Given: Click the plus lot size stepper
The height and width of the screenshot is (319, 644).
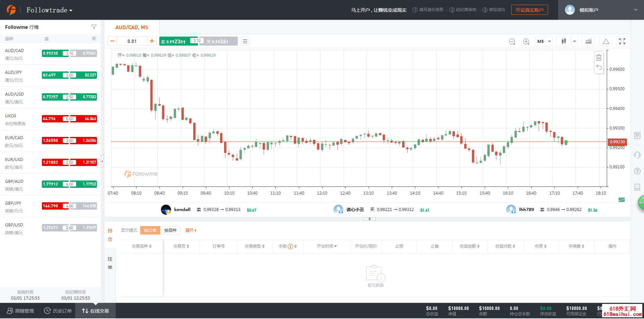Looking at the screenshot, I should click(x=152, y=41).
